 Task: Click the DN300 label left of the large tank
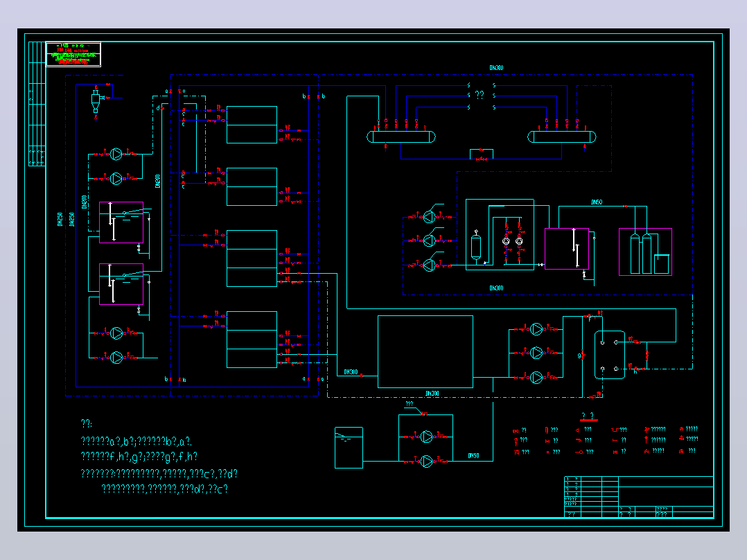click(x=351, y=371)
